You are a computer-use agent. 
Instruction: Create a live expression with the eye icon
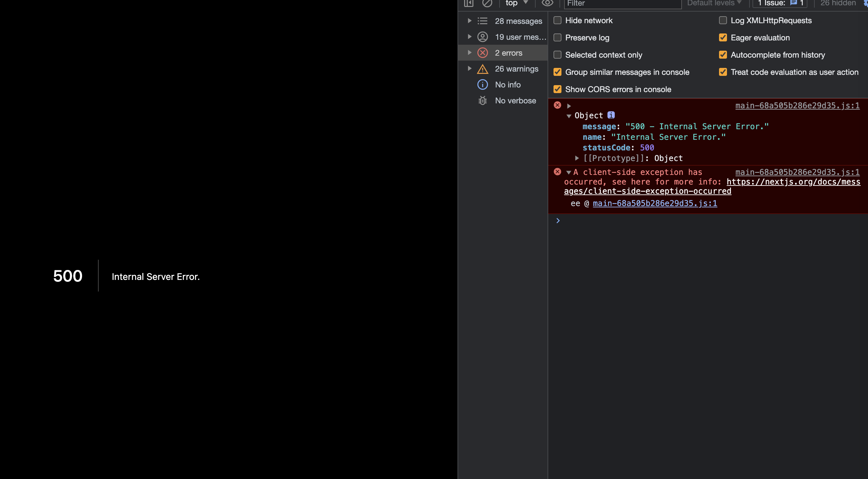coord(547,3)
